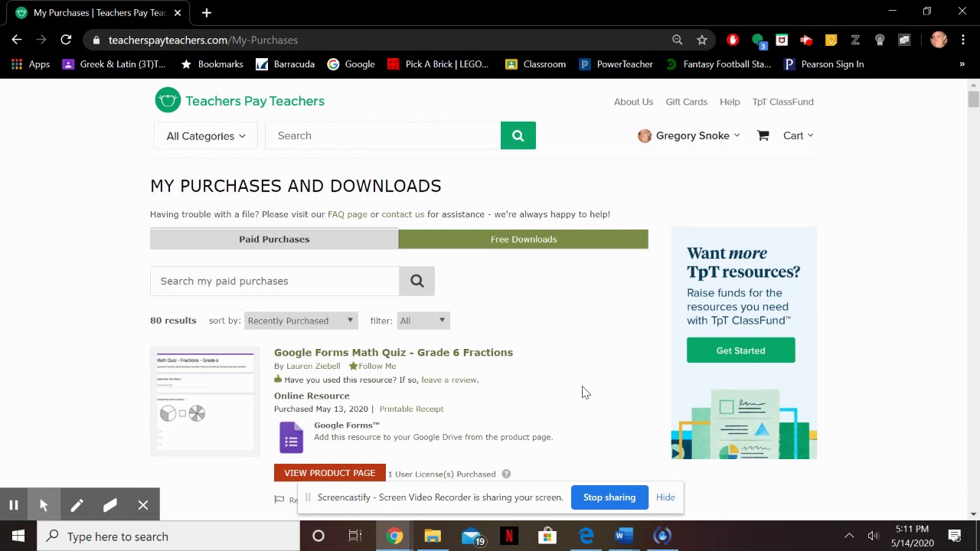
Task: Open a new browser tab
Action: (x=207, y=12)
